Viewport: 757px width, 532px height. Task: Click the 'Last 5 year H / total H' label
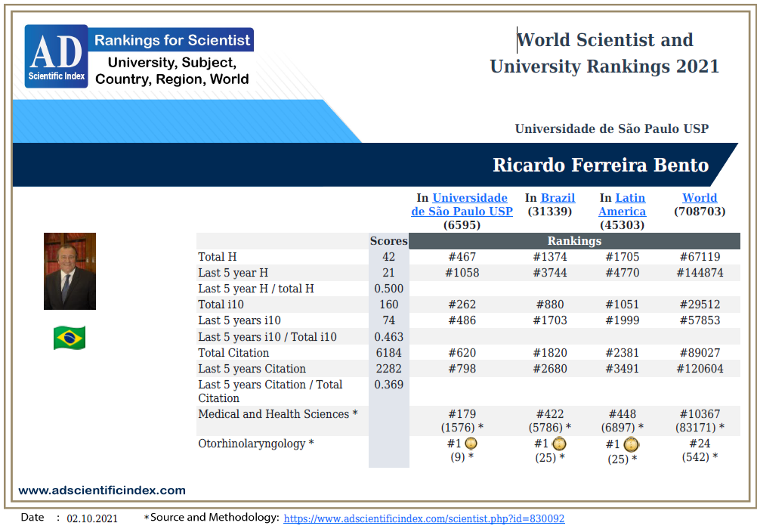[256, 289]
